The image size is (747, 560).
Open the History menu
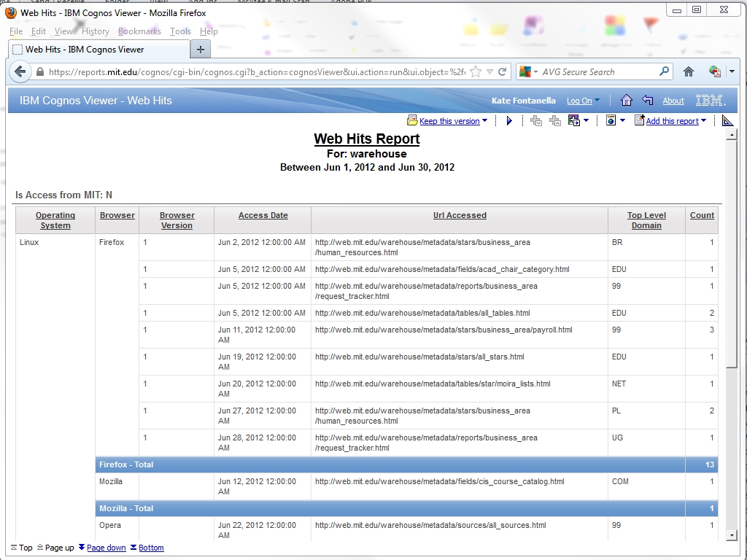click(x=95, y=31)
